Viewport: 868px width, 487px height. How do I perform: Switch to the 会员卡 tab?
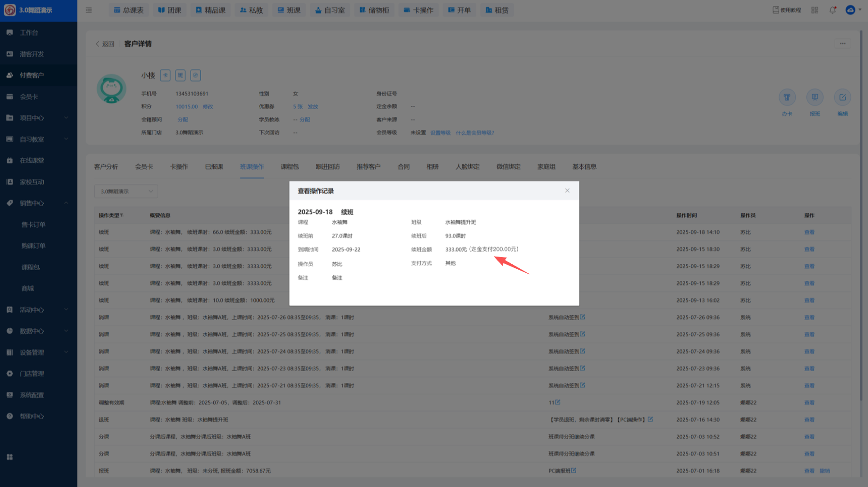(x=144, y=167)
